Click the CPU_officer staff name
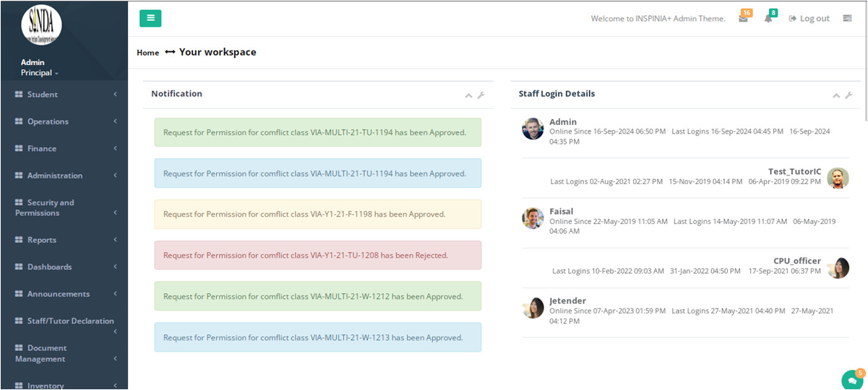The width and height of the screenshot is (868, 390). tap(797, 261)
